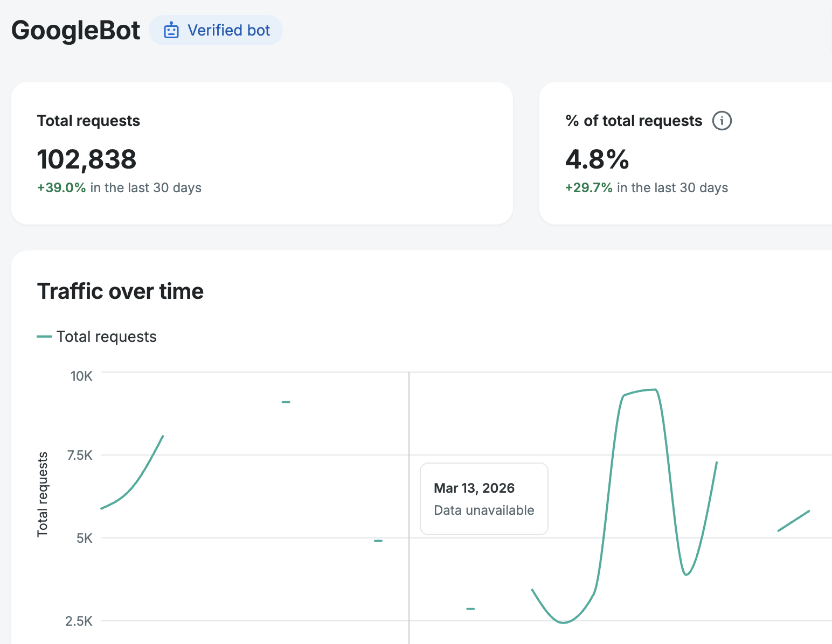
Task: Click the +29.7% change indicator
Action: tap(588, 188)
